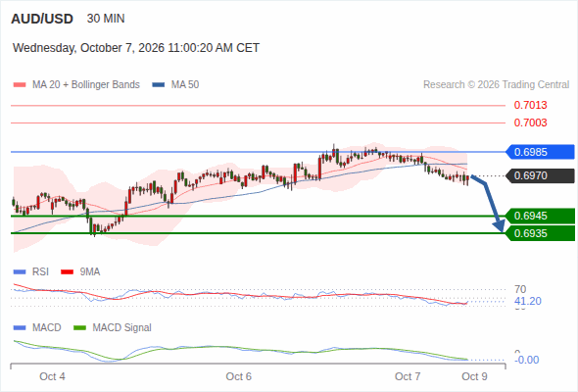578x392 pixels.
Task: Click the MA 50 blue legend swatch
Action: point(159,85)
